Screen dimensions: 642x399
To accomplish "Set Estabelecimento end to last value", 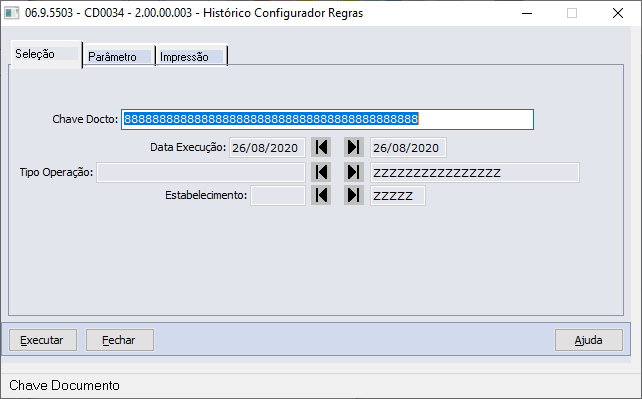I will pyautogui.click(x=354, y=195).
